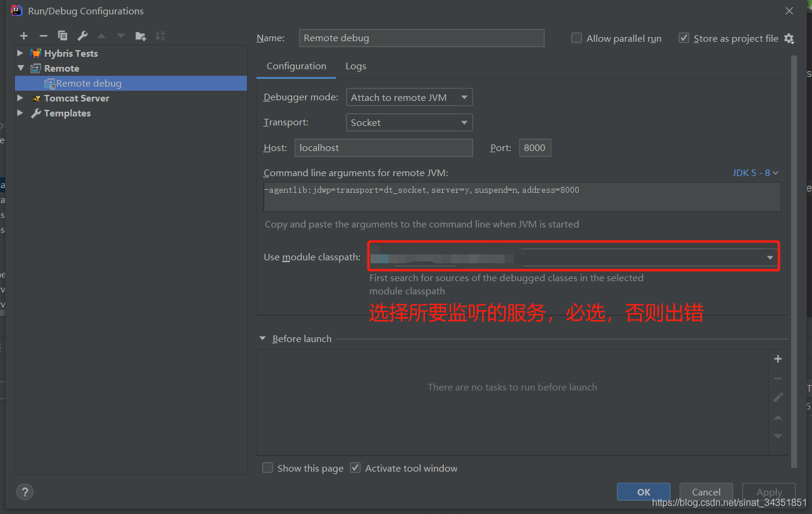Click 'There are no tasks to run before launch'
This screenshot has height=514, width=812.
512,387
